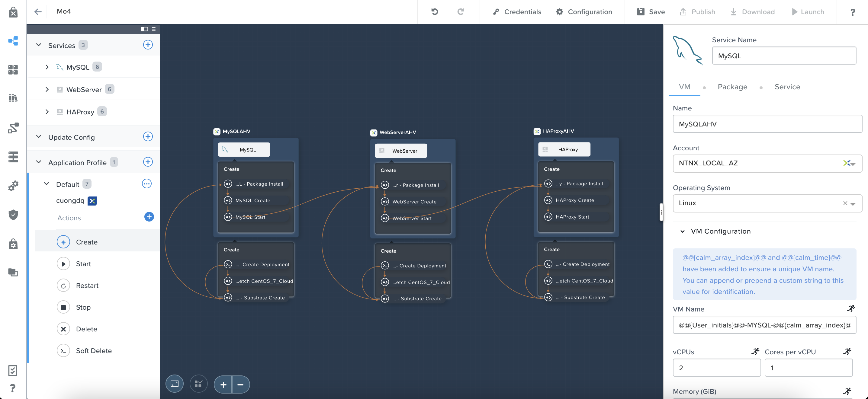Click the fit-to-screen canvas icon
This screenshot has height=399, width=868.
coord(175,384)
